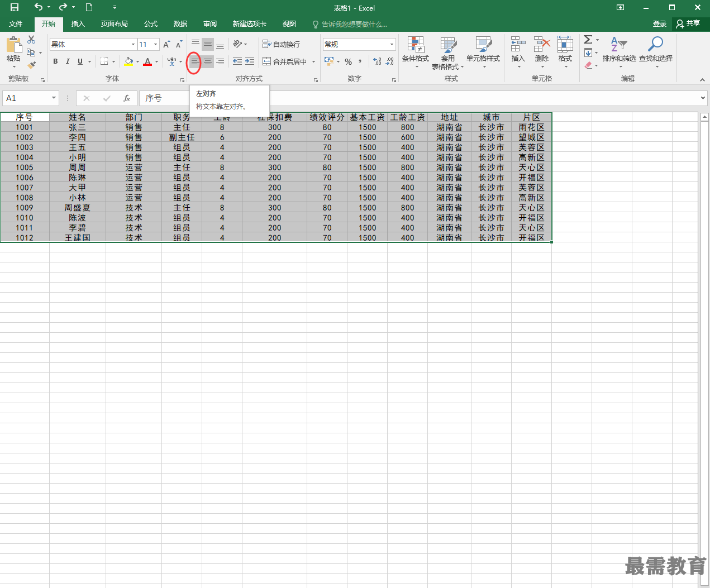The image size is (710, 588).
Task: Switch to the 审阅 ribbon tab
Action: (x=210, y=24)
